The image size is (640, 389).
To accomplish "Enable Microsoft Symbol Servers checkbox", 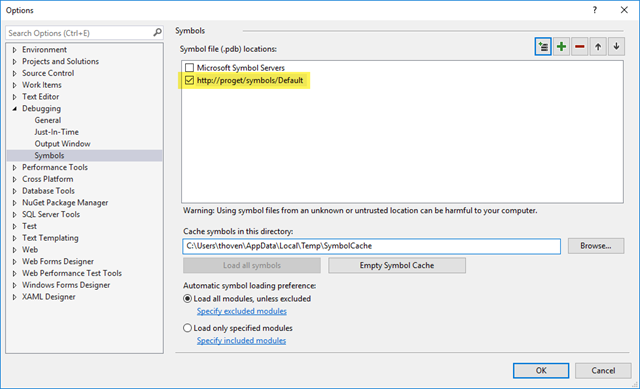I will coord(189,68).
